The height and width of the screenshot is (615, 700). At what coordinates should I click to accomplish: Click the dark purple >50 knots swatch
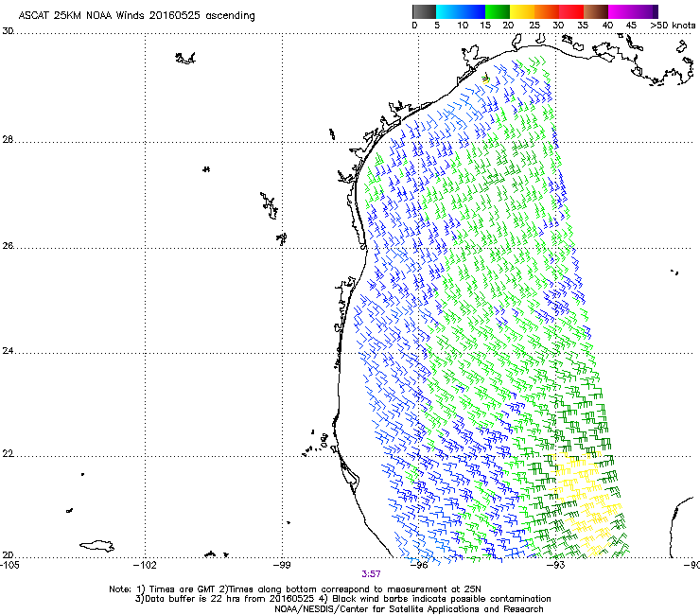[x=655, y=11]
